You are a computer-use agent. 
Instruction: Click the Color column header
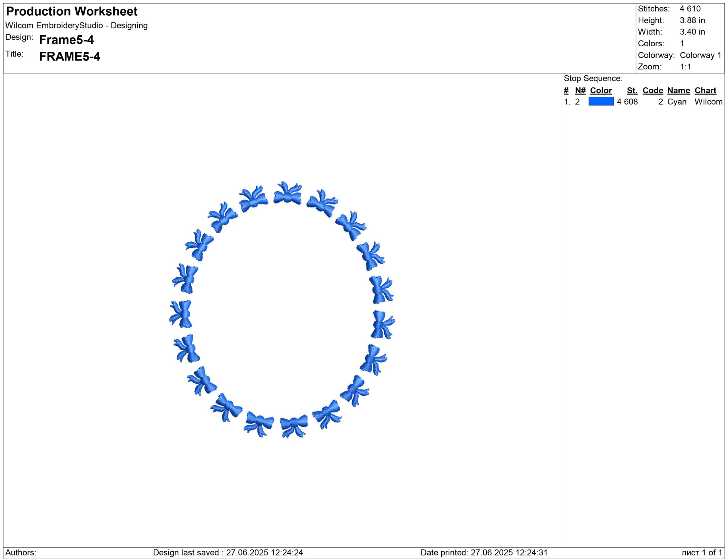pos(601,91)
